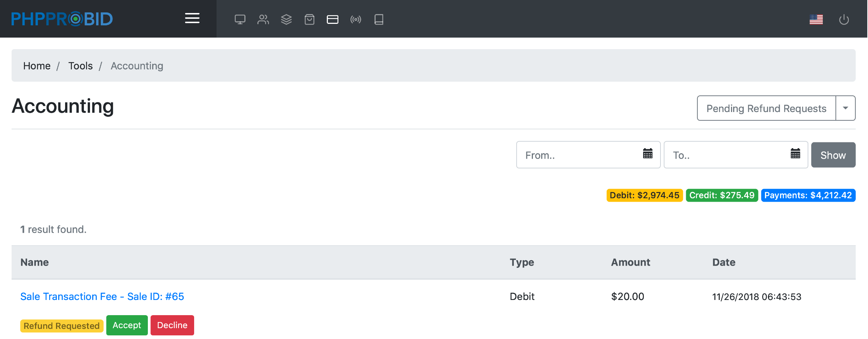The height and width of the screenshot is (339, 868).
Task: Click the stacked layers icon
Action: (286, 19)
